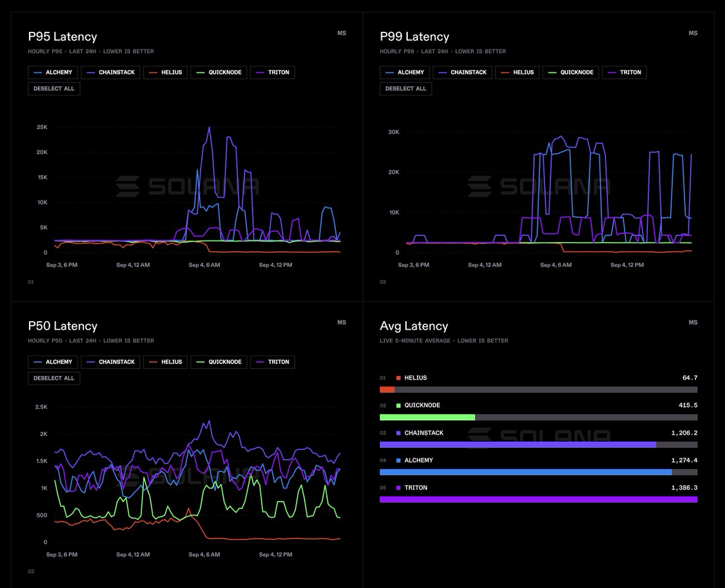Screen dimensions: 725x588
Task: Click the 25K axis label in P95 chart
Action: [42, 127]
